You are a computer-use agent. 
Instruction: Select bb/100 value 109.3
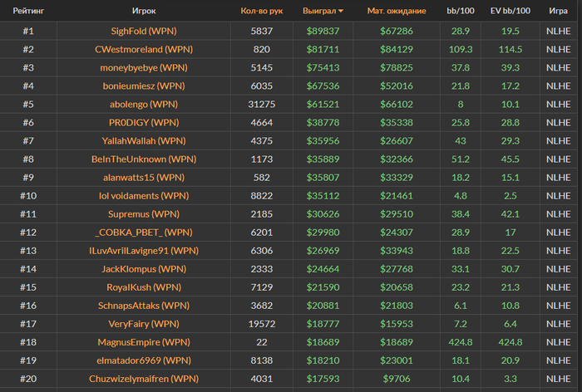[461, 49]
